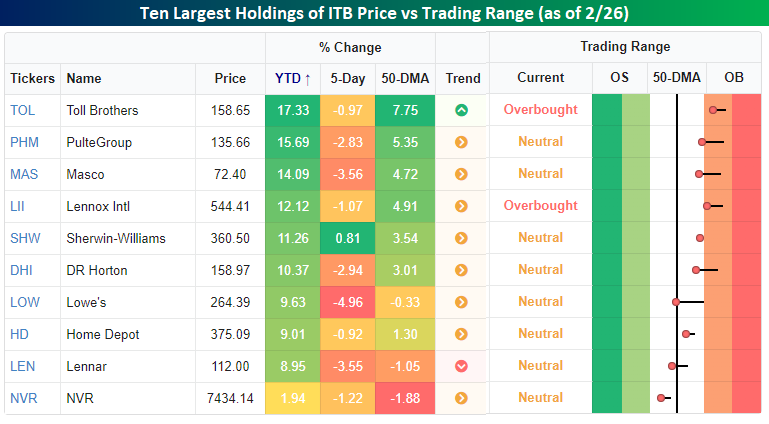The image size is (769, 424).
Task: Open the TOL ticker link
Action: 23,110
